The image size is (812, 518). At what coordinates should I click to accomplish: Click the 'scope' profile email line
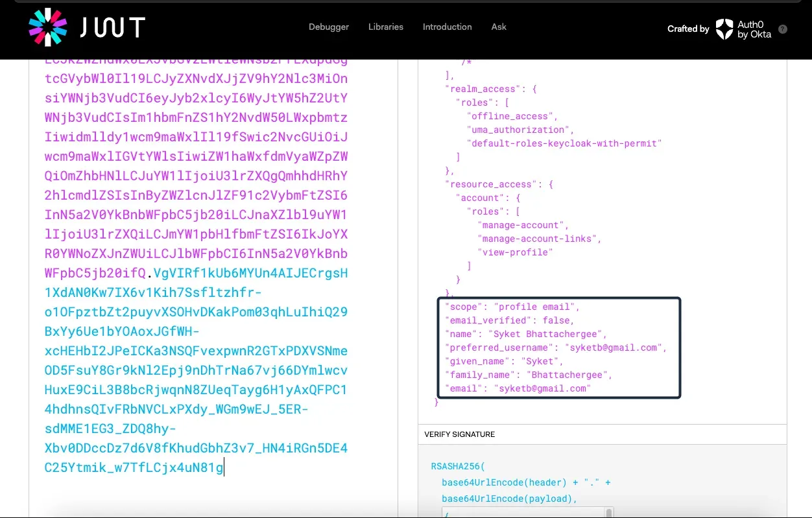pyautogui.click(x=512, y=307)
